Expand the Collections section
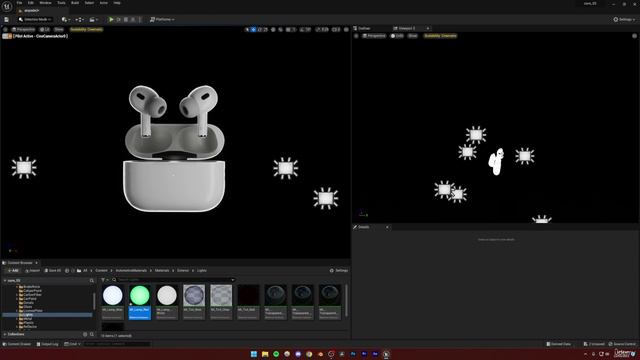The width and height of the screenshot is (640, 360). [x=5, y=334]
